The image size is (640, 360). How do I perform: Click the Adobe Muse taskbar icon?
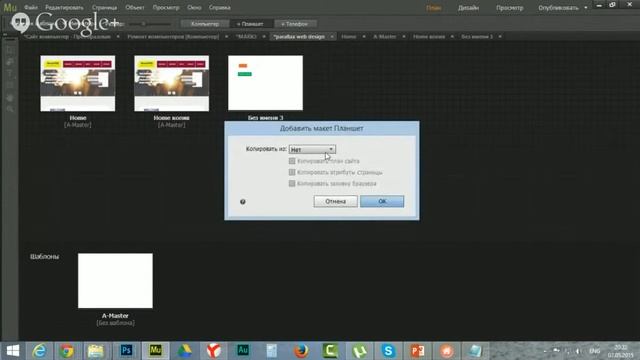coord(155,351)
